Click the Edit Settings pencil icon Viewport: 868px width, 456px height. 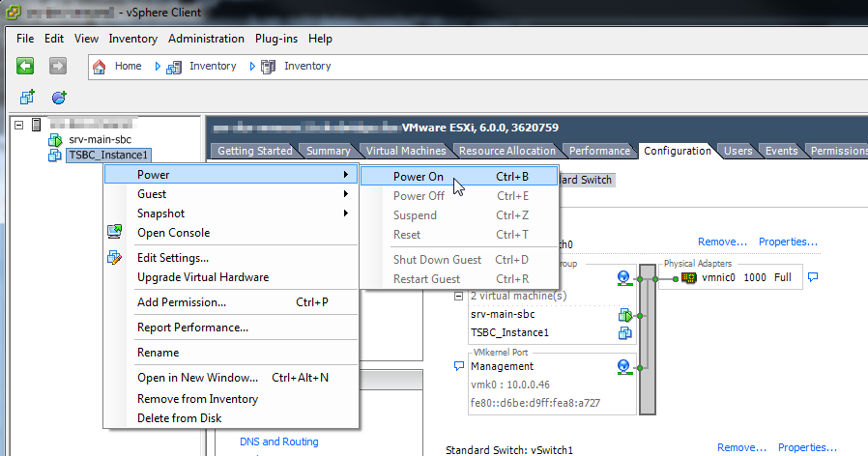[x=115, y=257]
